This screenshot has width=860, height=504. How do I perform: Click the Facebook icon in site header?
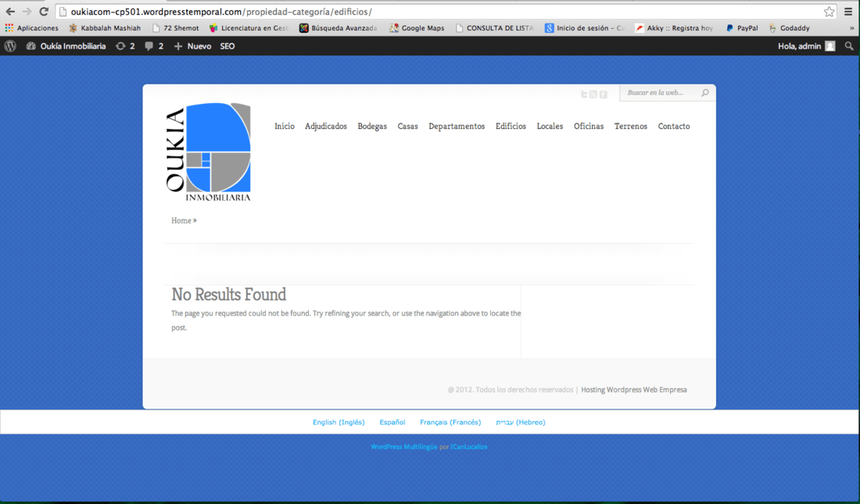(604, 95)
